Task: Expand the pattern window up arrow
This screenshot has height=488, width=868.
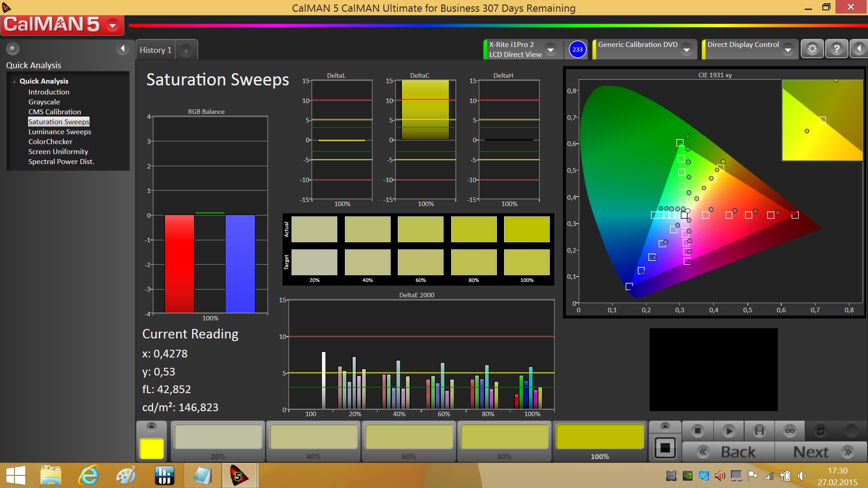Action: click(665, 426)
